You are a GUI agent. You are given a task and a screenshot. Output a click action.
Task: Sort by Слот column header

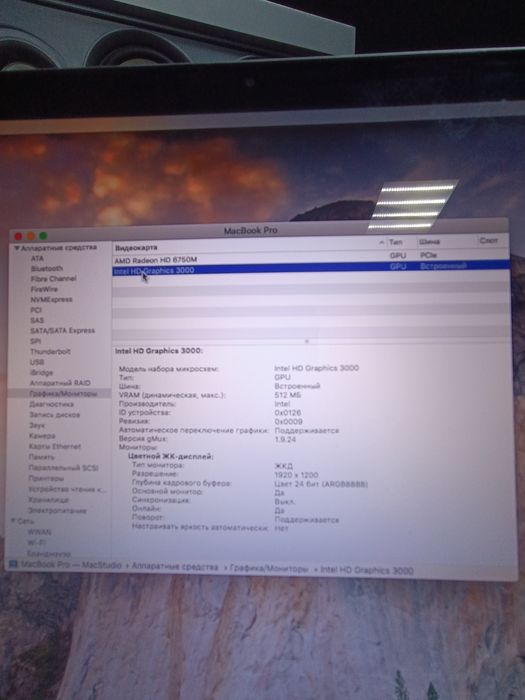point(488,241)
